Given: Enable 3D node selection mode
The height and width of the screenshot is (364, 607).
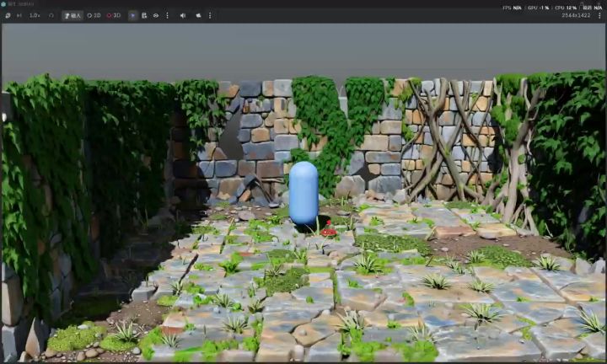Looking at the screenshot, I should coord(114,15).
